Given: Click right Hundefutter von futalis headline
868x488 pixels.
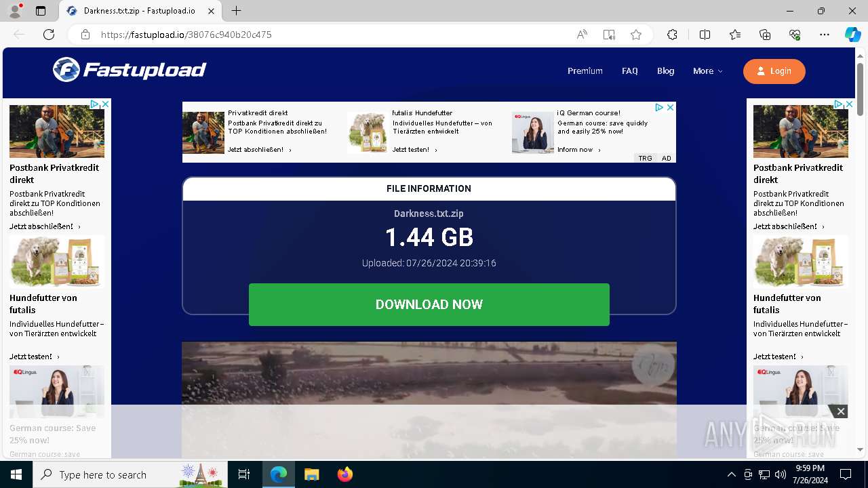Looking at the screenshot, I should pos(787,304).
